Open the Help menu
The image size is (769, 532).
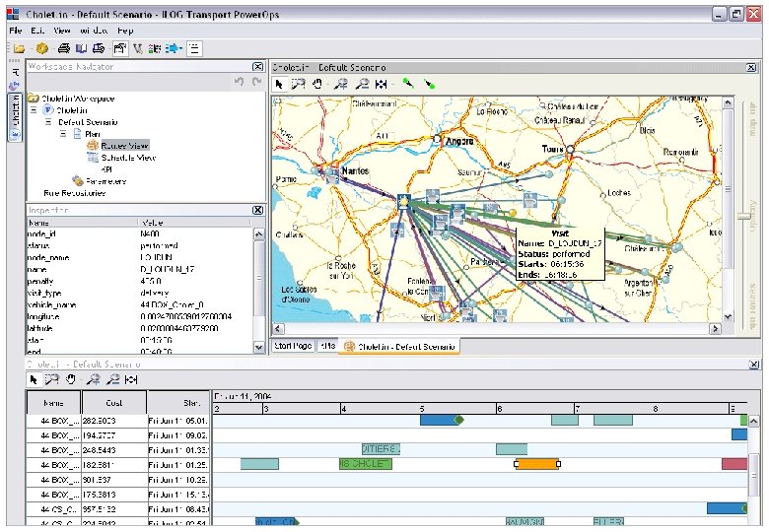click(x=125, y=31)
